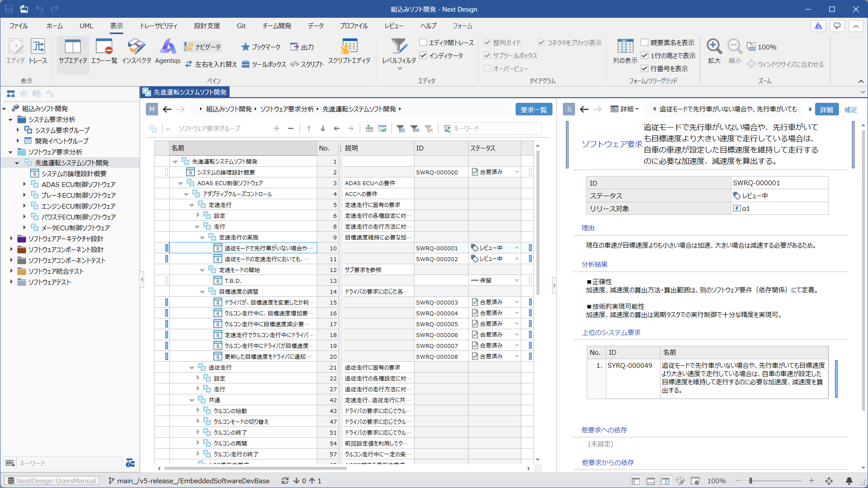The image size is (868, 488).
Task: Toggle Show in One Row Height (1行の高さで表示)
Action: coord(644,56)
